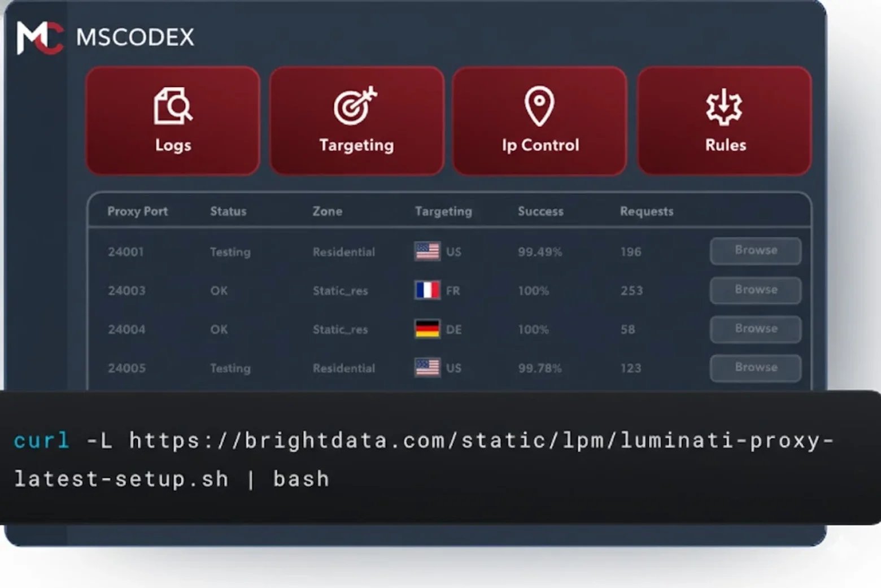Click the curl keyword in the command
Screen dimensions: 881x588
point(42,441)
